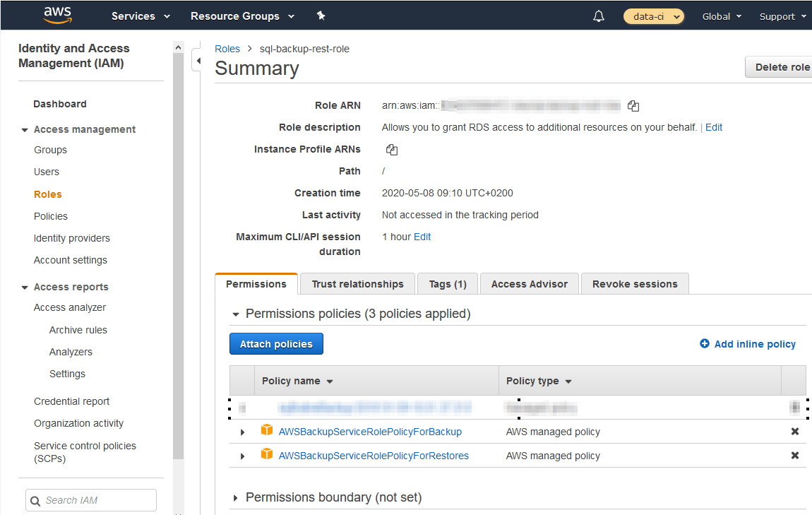The height and width of the screenshot is (515, 812).
Task: Click the pushpin favorites icon in top bar
Action: click(x=321, y=15)
